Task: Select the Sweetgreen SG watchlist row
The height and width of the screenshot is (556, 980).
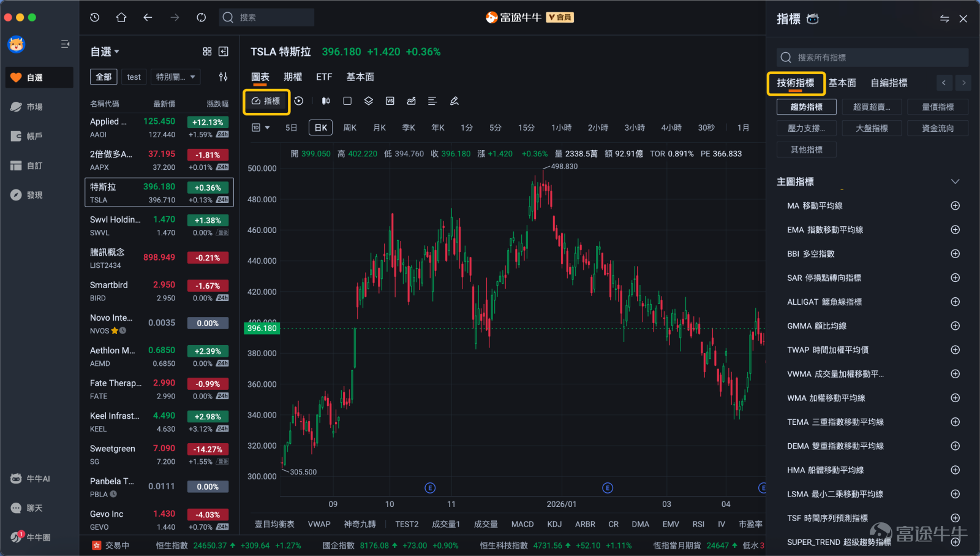Action: click(x=159, y=455)
